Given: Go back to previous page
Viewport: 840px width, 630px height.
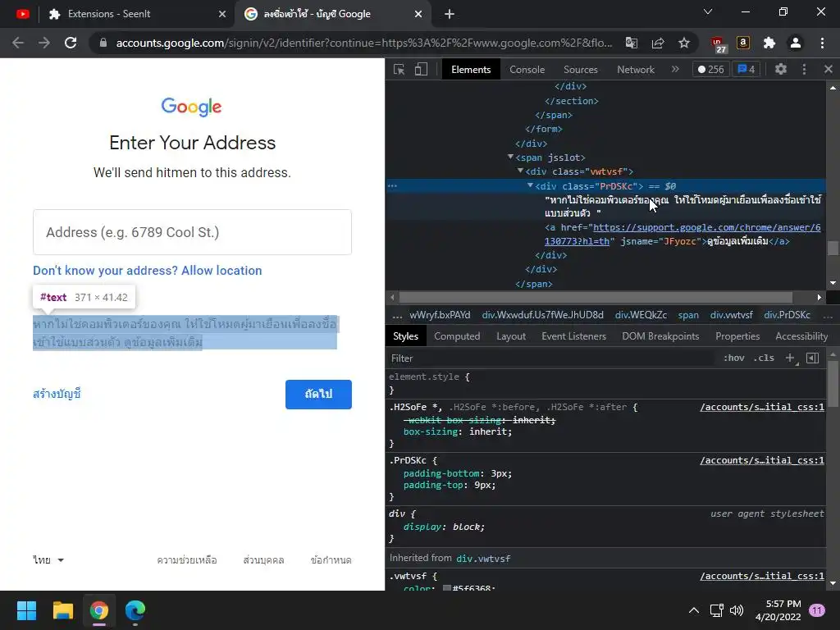Looking at the screenshot, I should pos(18,43).
